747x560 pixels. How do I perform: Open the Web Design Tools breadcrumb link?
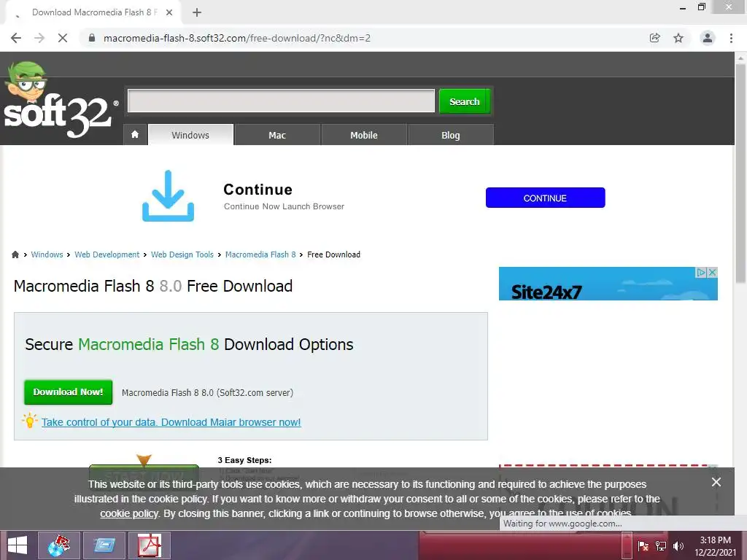coord(182,254)
